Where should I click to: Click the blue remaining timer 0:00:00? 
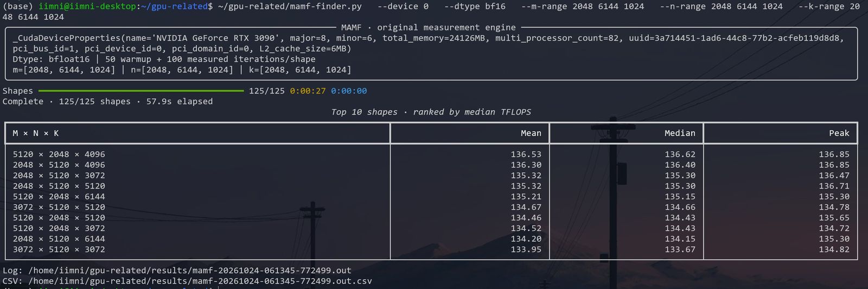(349, 91)
